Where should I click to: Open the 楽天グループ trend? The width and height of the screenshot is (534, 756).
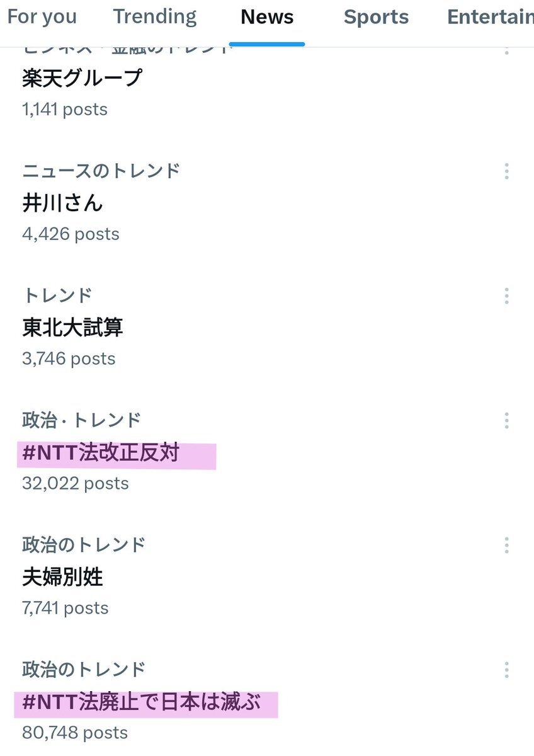pos(82,79)
